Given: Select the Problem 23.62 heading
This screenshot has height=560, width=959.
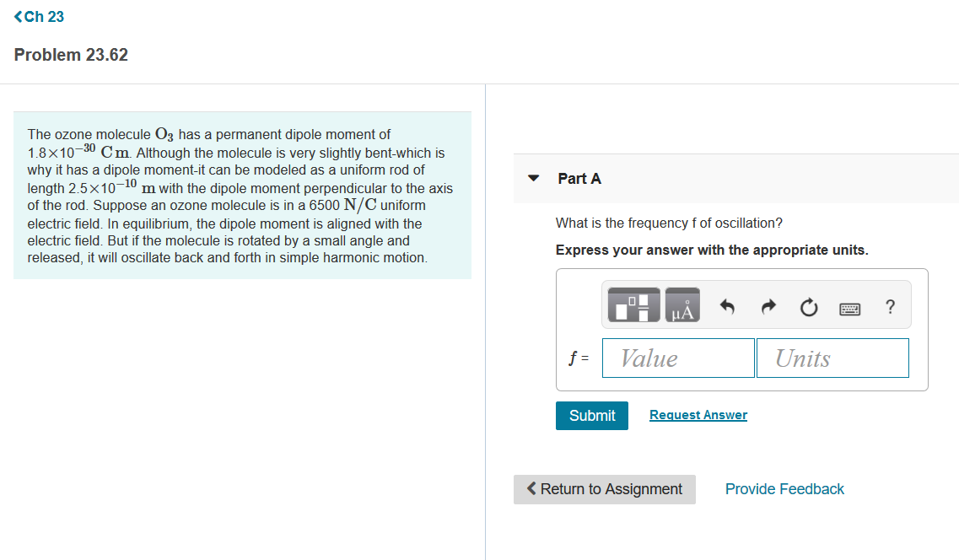Looking at the screenshot, I should point(71,54).
